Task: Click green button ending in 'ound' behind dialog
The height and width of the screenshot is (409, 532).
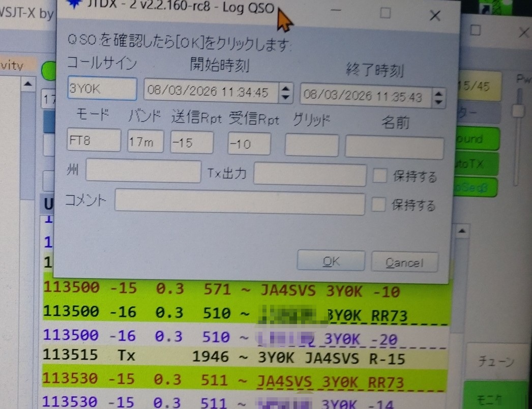Action: (478, 139)
